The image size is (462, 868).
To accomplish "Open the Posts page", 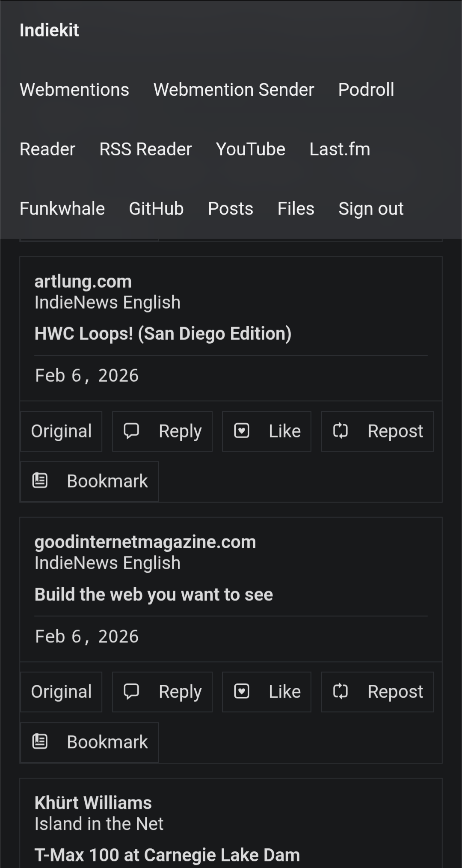I will (x=230, y=208).
